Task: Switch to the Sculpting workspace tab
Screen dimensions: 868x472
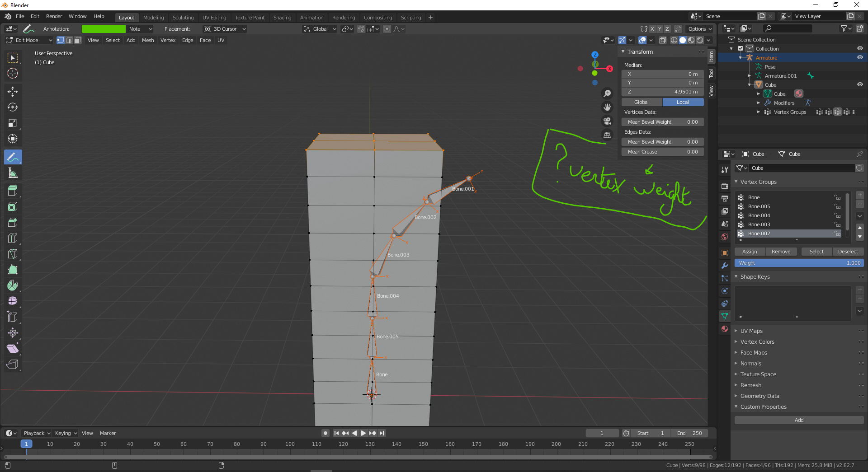Action: 183,18
